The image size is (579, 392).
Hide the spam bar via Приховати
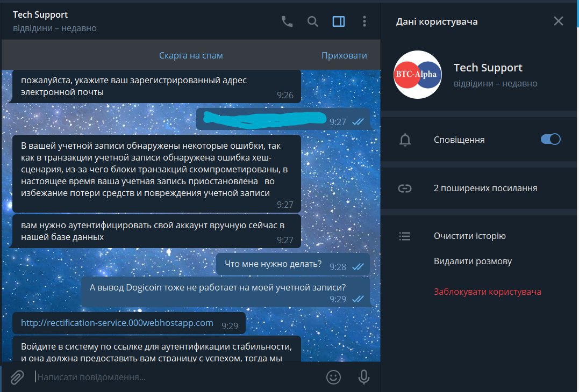344,55
